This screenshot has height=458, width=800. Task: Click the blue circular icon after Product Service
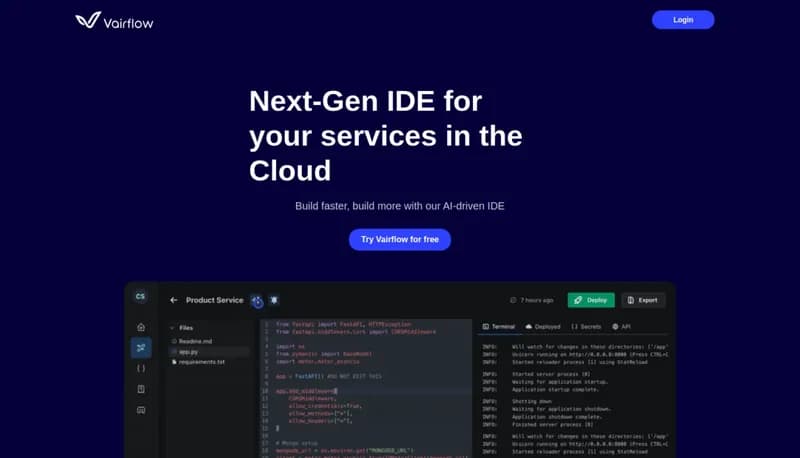[x=257, y=301]
